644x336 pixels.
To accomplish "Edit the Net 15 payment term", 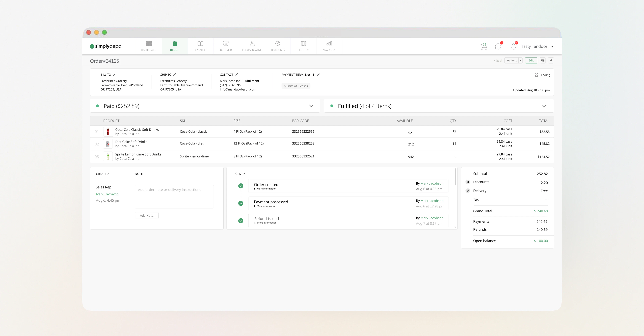I will [318, 74].
